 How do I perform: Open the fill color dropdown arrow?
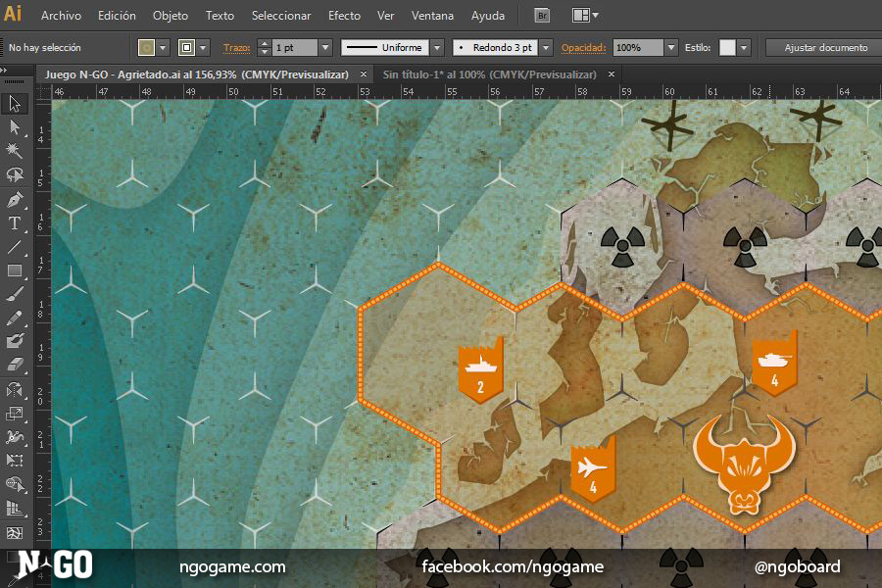pyautogui.click(x=163, y=47)
